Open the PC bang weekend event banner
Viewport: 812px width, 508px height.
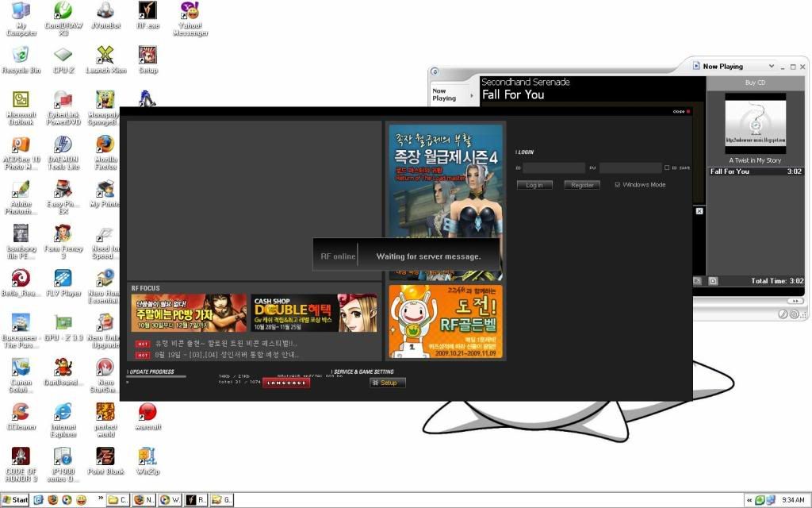[189, 313]
